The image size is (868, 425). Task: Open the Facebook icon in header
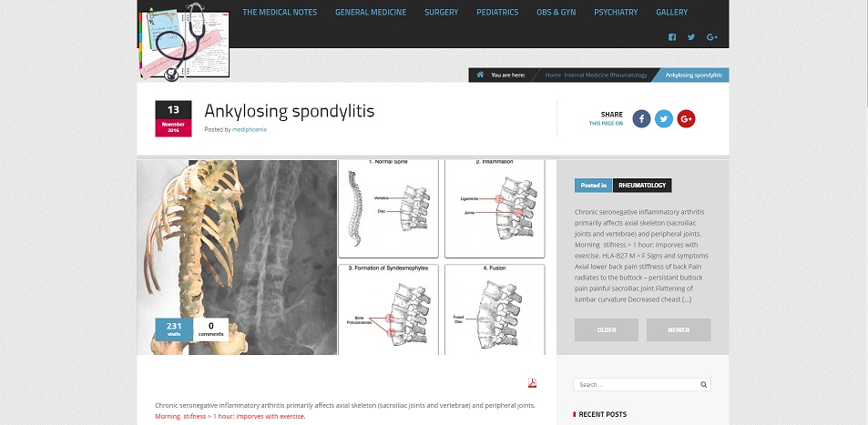[672, 37]
